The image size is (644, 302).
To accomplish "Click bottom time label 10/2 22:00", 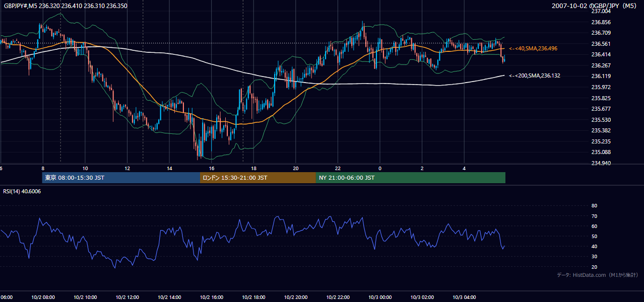I will pos(338,297).
